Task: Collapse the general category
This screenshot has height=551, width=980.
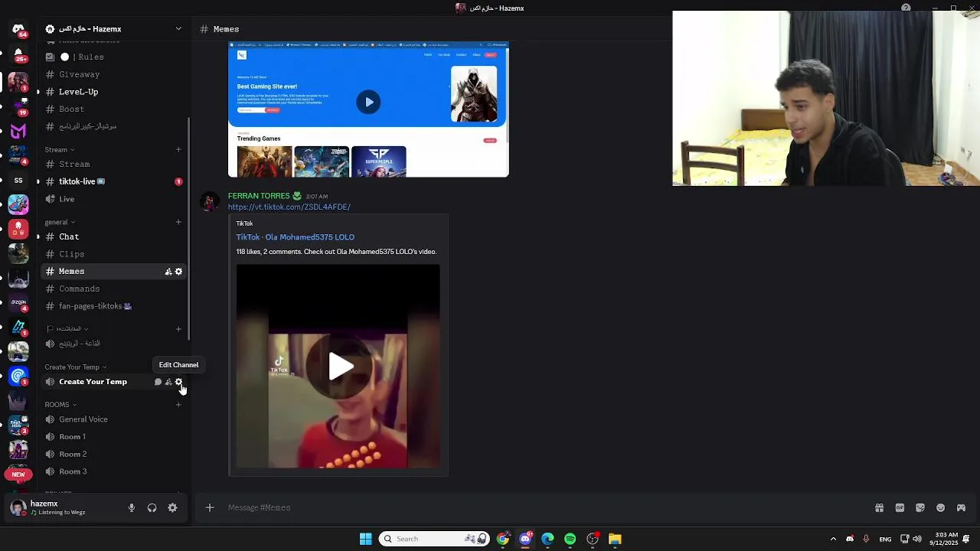Action: point(60,222)
